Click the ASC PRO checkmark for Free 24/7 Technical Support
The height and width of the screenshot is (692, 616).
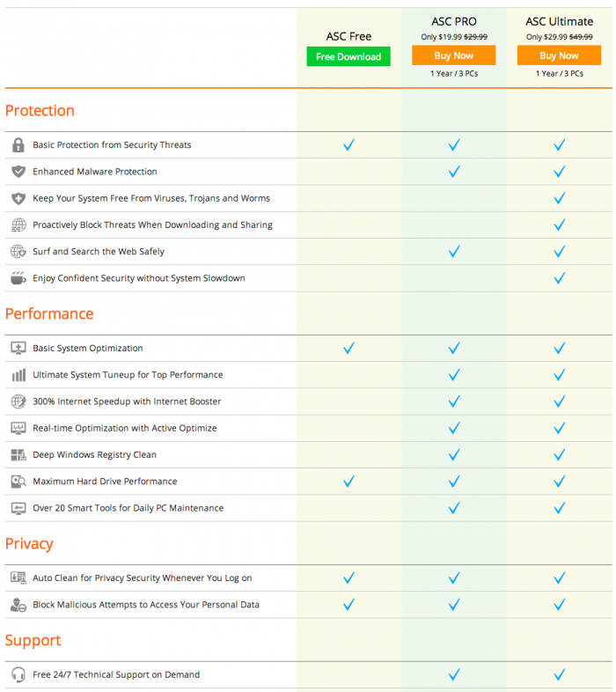[454, 674]
